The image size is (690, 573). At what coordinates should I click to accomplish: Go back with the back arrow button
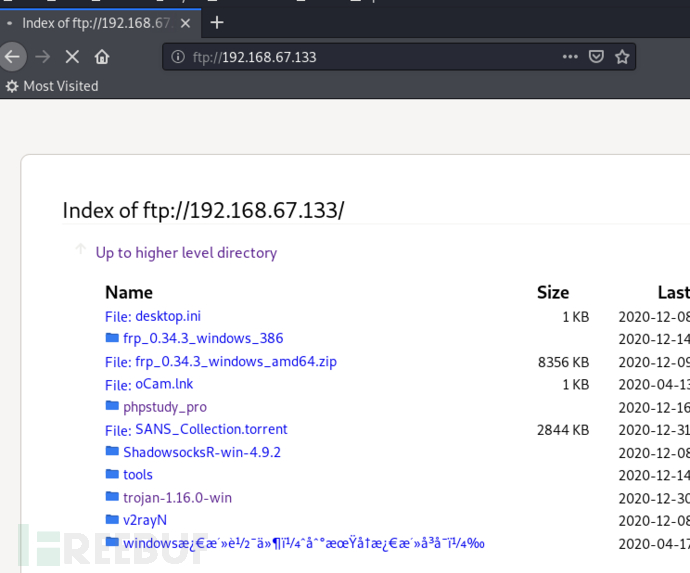click(12, 57)
